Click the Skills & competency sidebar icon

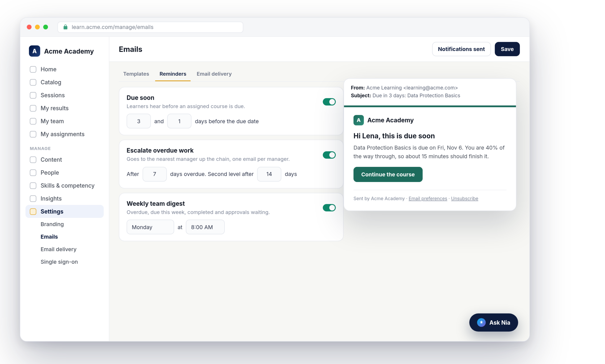33,186
